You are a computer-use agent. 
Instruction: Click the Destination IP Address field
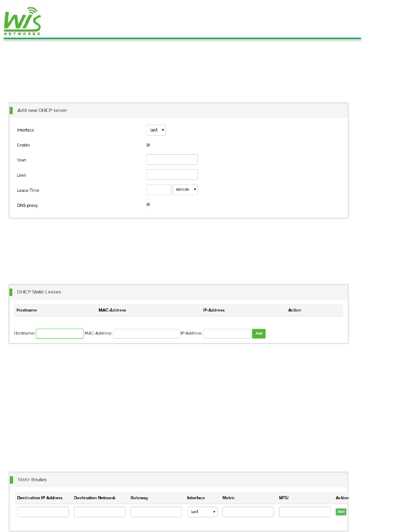pos(43,512)
